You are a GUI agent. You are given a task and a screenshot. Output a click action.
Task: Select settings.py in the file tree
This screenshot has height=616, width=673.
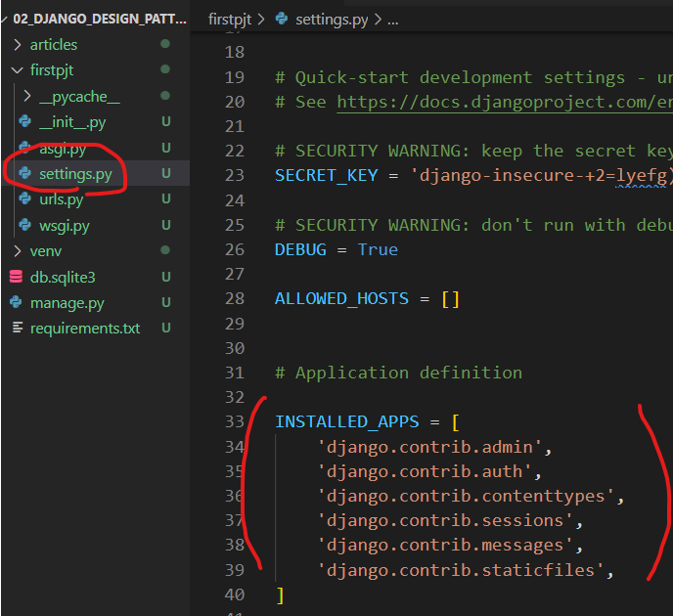coord(75,174)
